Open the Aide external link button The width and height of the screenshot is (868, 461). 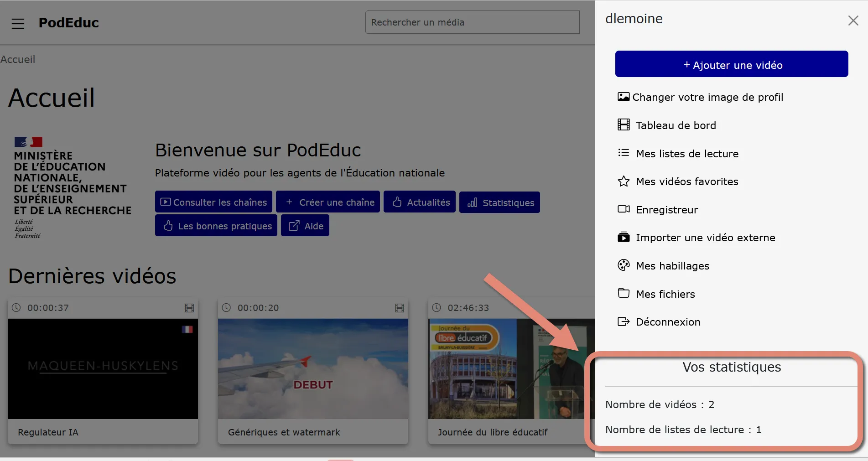(x=305, y=226)
